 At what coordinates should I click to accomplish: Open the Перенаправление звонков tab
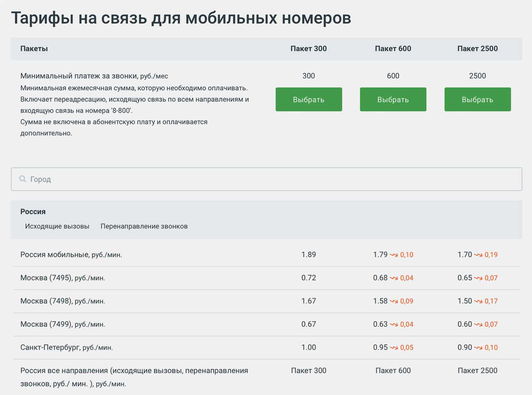click(144, 226)
